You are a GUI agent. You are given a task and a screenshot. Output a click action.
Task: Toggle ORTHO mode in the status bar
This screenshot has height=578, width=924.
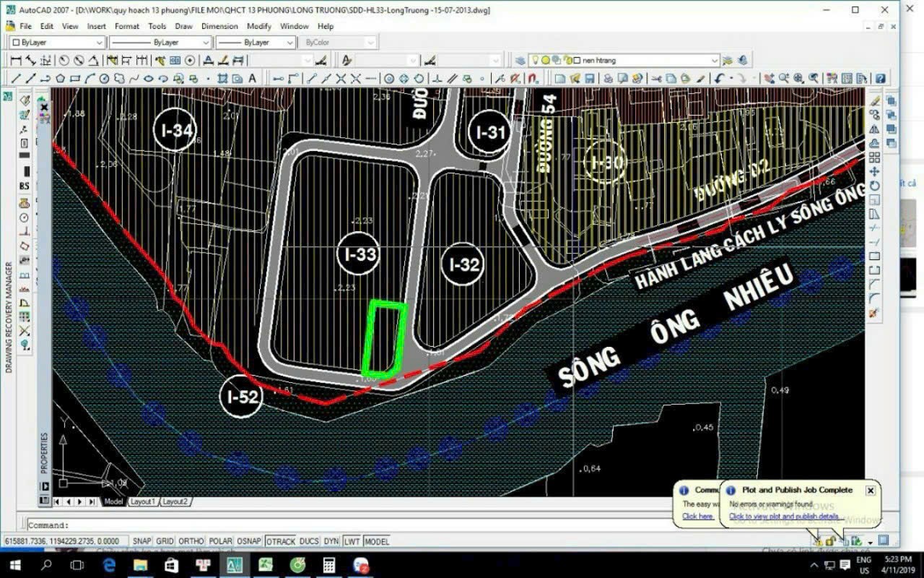(x=191, y=540)
